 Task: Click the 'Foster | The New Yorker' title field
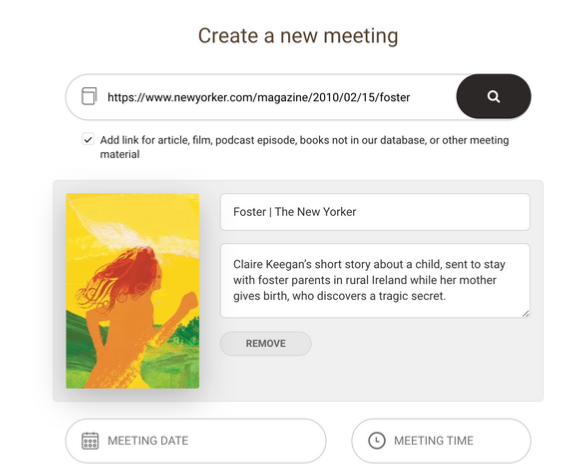375,212
